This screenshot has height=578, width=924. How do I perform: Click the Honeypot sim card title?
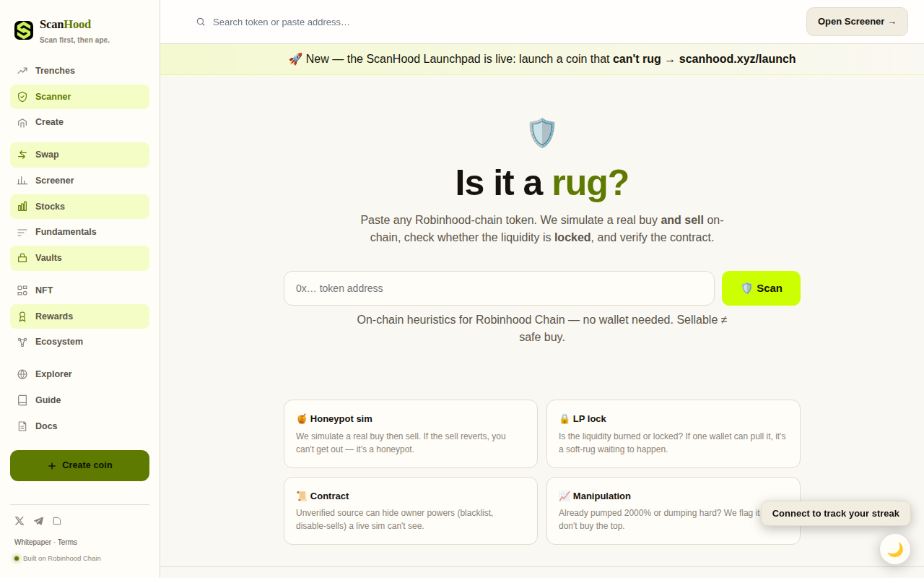(x=334, y=419)
